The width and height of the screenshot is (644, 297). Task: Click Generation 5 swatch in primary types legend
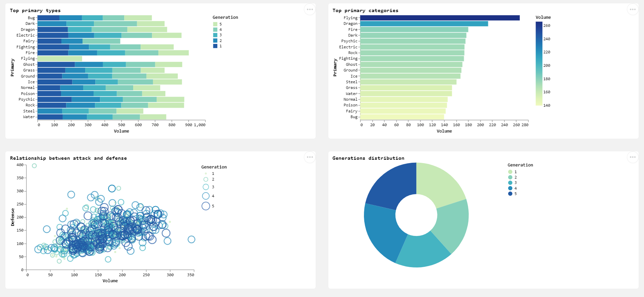(x=215, y=24)
